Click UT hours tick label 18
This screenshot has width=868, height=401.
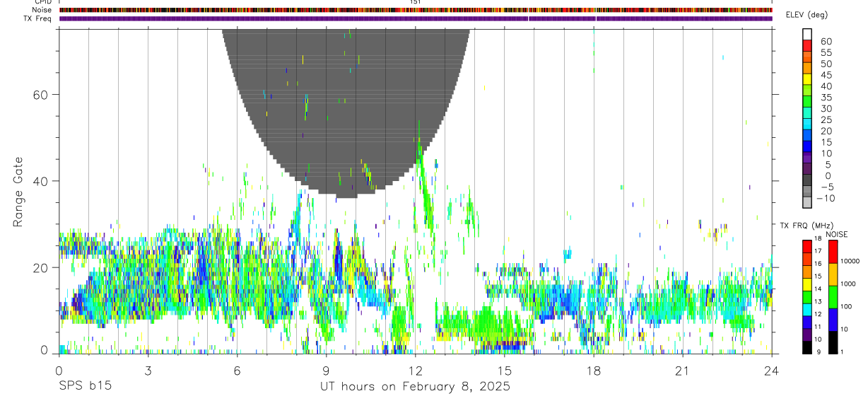coord(594,371)
